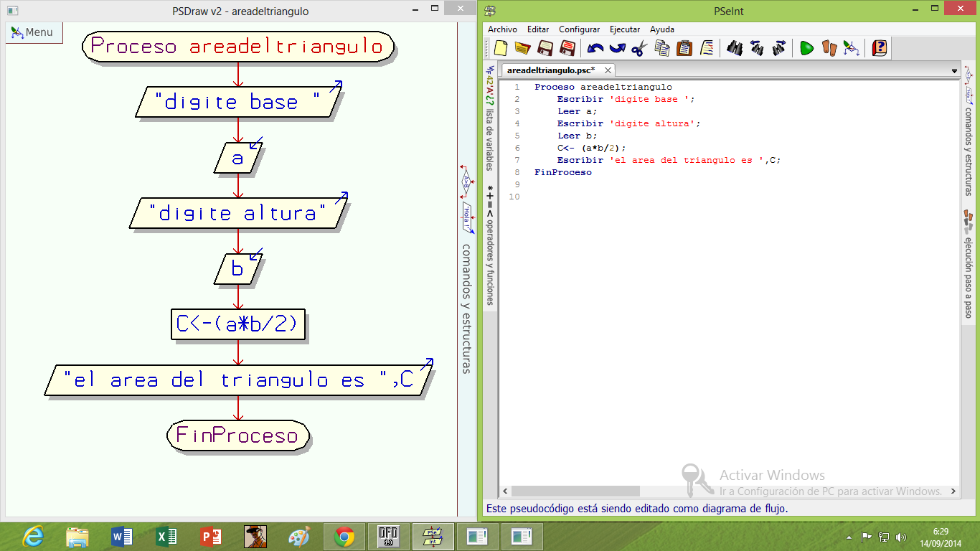Fix code indentation with the lined-page icon
This screenshot has height=551, width=980.
tap(707, 48)
